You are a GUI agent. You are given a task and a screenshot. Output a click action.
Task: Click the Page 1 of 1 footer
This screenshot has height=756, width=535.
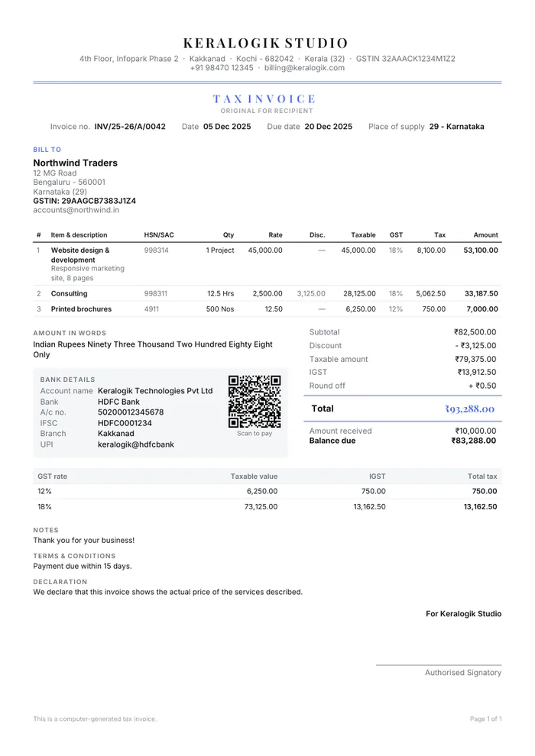click(486, 719)
